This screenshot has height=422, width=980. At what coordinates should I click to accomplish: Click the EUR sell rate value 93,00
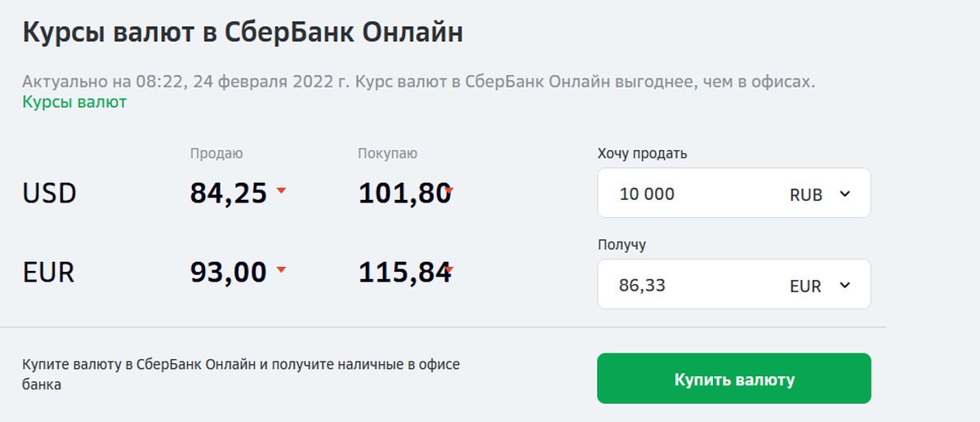(x=229, y=273)
